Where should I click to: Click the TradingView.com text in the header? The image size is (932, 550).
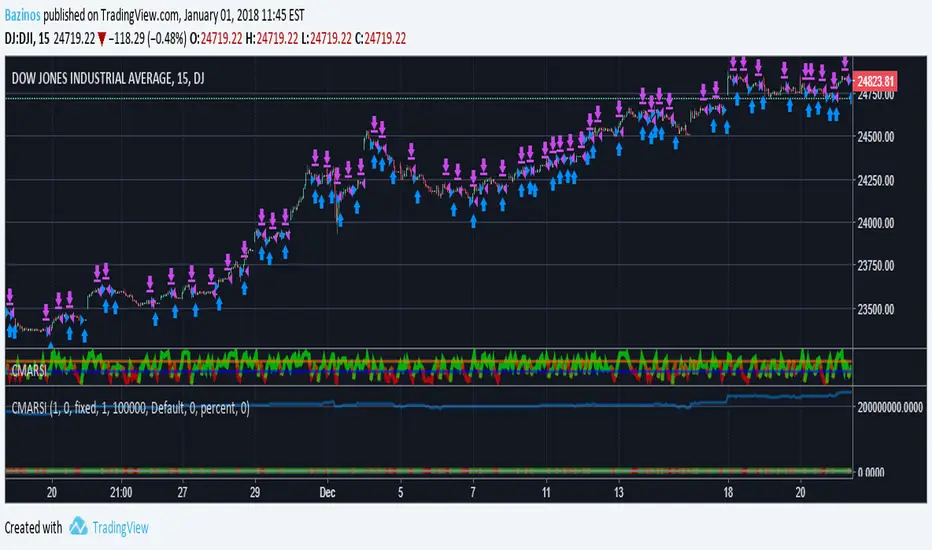click(141, 15)
